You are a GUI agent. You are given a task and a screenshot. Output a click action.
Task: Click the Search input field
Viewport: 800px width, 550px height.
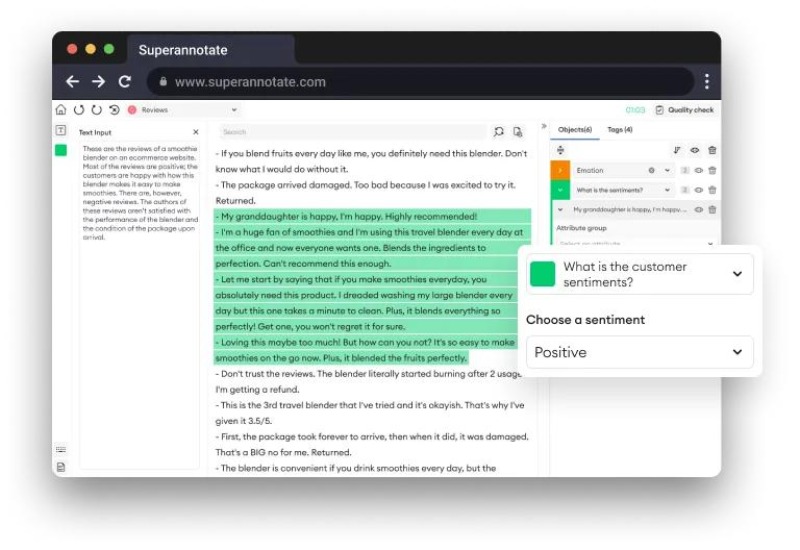353,132
